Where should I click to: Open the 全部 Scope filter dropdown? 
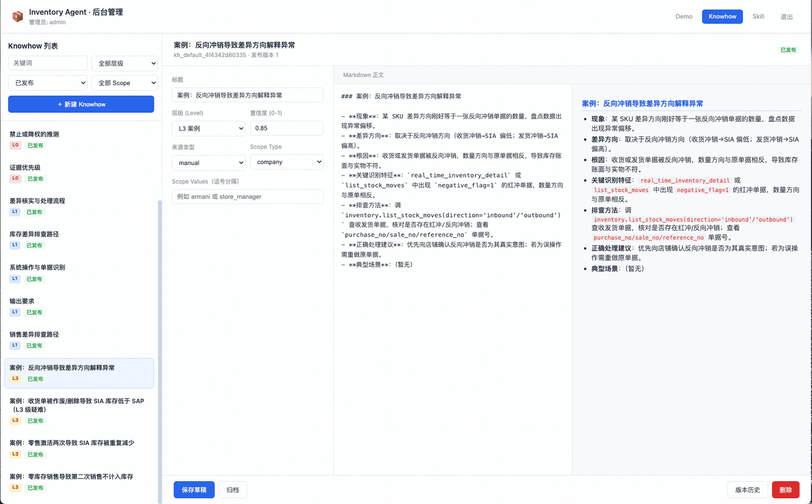(124, 83)
